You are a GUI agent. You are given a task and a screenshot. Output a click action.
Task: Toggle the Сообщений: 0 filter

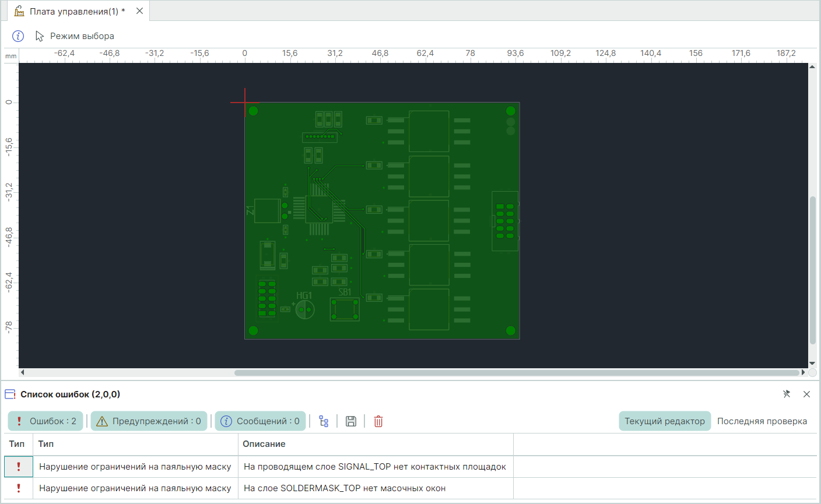click(260, 421)
